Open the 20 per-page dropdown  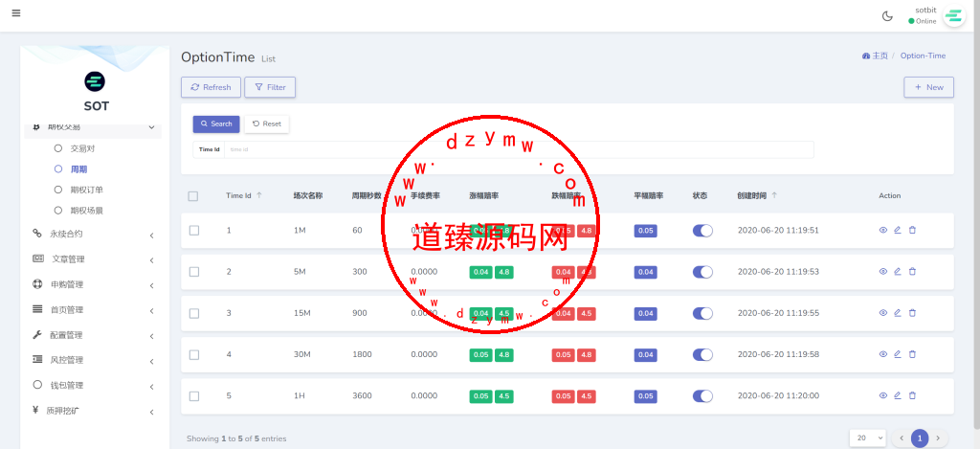coord(868,438)
